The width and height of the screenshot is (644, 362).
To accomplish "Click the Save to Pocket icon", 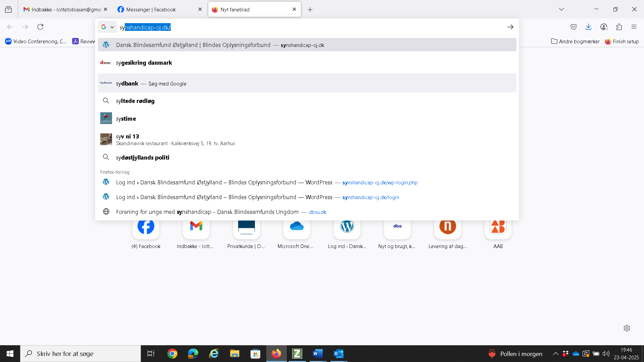I will 574,27.
